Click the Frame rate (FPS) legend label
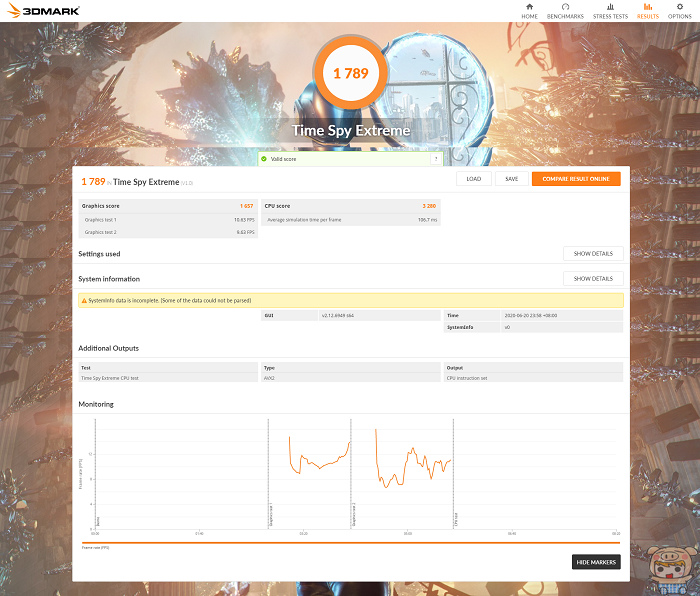The width and height of the screenshot is (700, 596). point(96,547)
